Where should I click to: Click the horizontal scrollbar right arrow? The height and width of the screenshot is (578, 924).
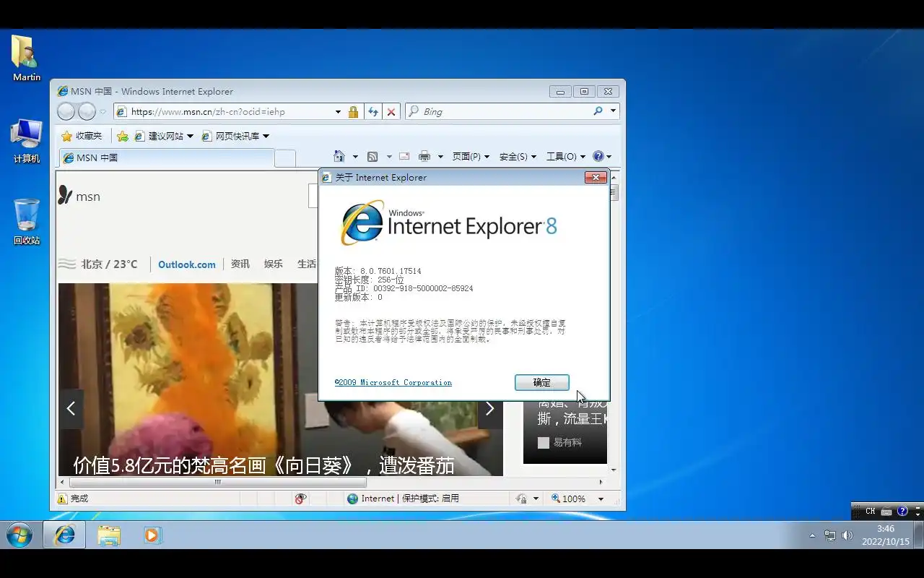pyautogui.click(x=601, y=482)
